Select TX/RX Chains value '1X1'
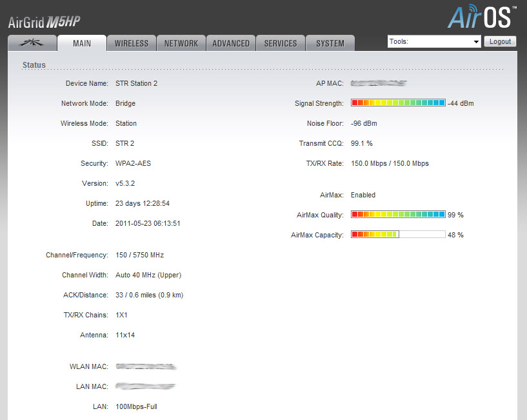The width and height of the screenshot is (527, 420). click(x=121, y=315)
